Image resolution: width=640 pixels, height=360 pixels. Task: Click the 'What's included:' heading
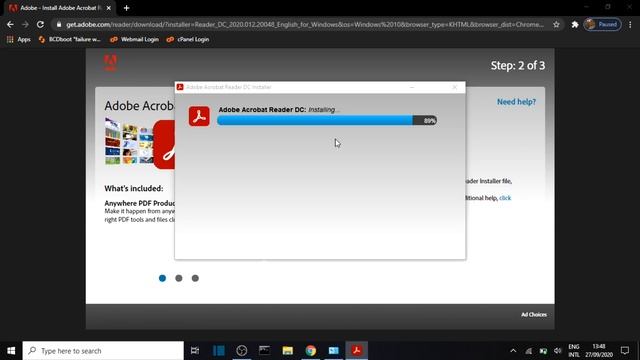133,189
